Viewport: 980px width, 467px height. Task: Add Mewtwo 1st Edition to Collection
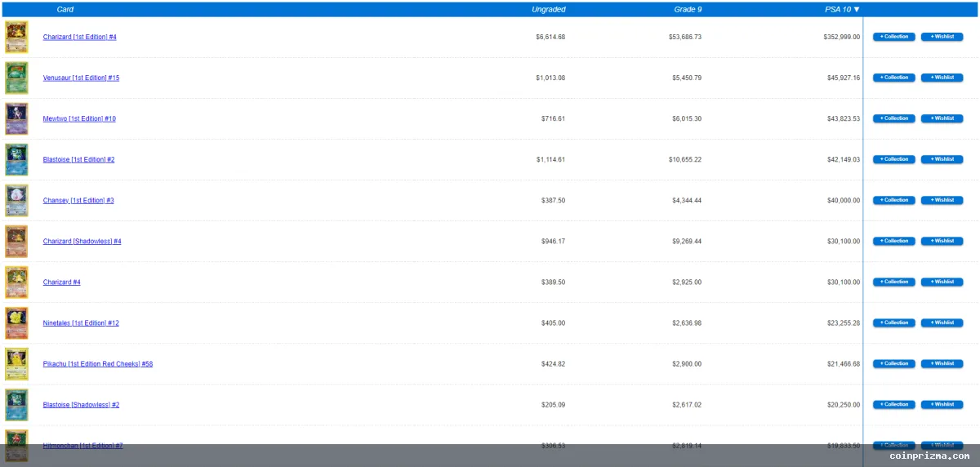point(894,118)
